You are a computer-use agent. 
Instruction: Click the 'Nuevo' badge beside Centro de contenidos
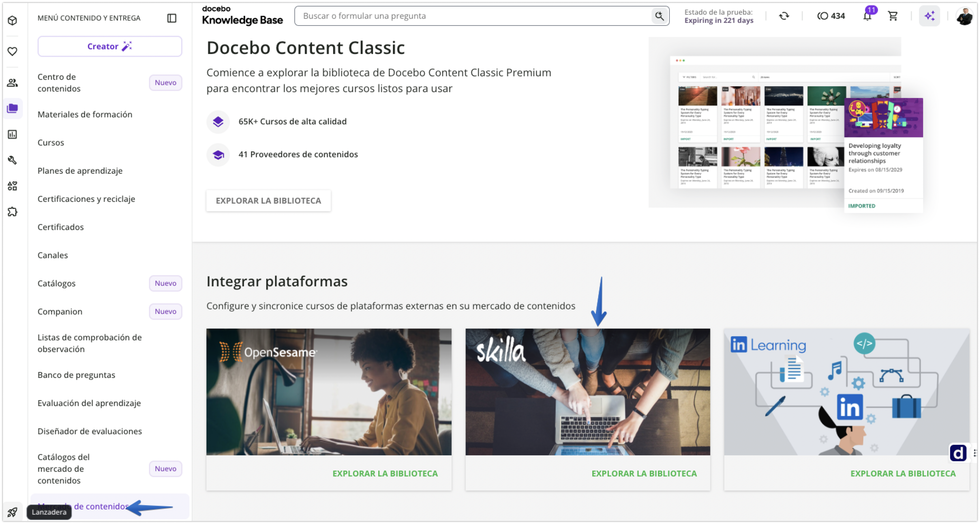tap(165, 82)
